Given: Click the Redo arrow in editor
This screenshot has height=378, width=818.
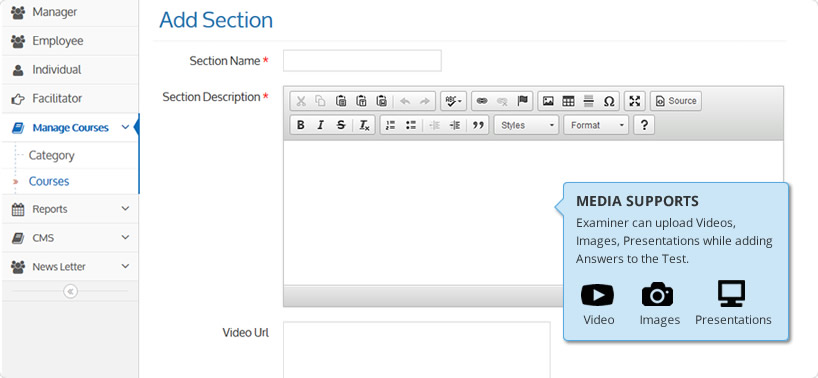Looking at the screenshot, I should (425, 101).
